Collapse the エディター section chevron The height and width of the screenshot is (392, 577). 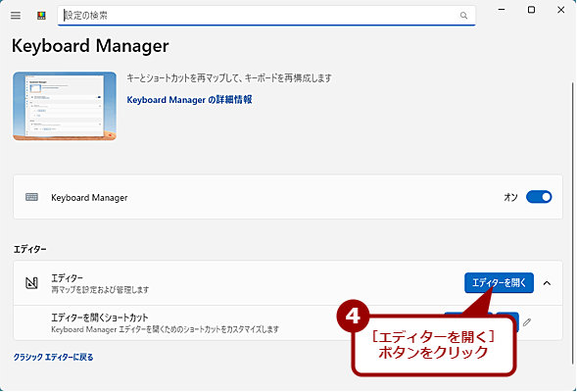(x=547, y=283)
